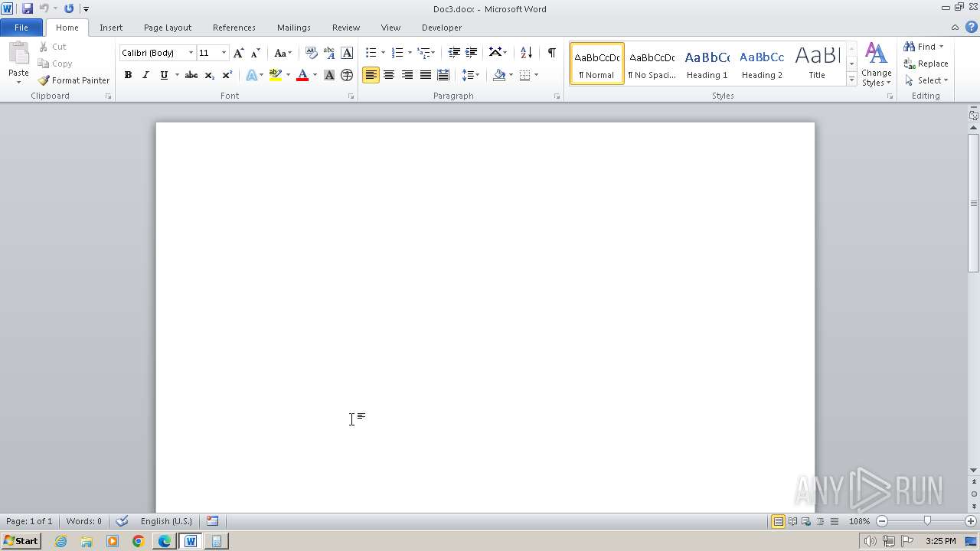This screenshot has width=980, height=551.
Task: Click the Undo icon in title bar
Action: pyautogui.click(x=44, y=8)
